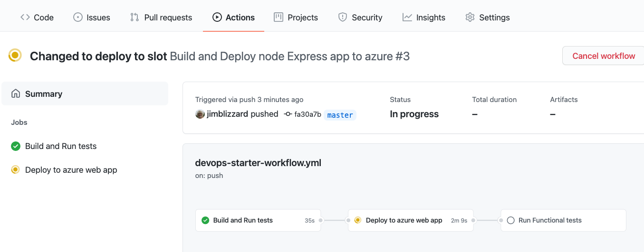644x252 pixels.
Task: Click yellow in-progress icon beside sidebar Deploy job
Action: [x=16, y=169]
